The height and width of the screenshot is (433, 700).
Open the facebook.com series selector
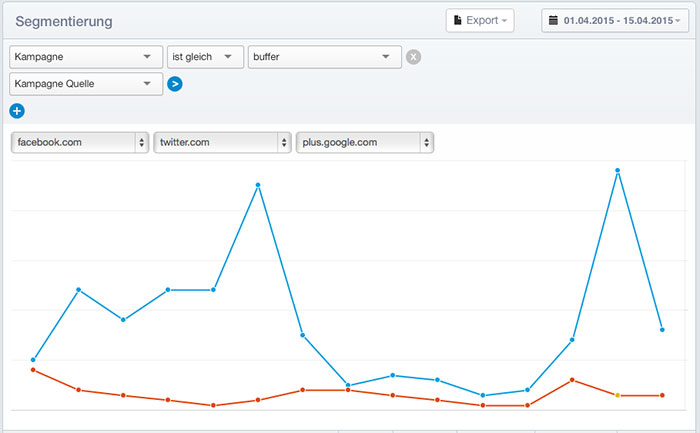point(80,142)
